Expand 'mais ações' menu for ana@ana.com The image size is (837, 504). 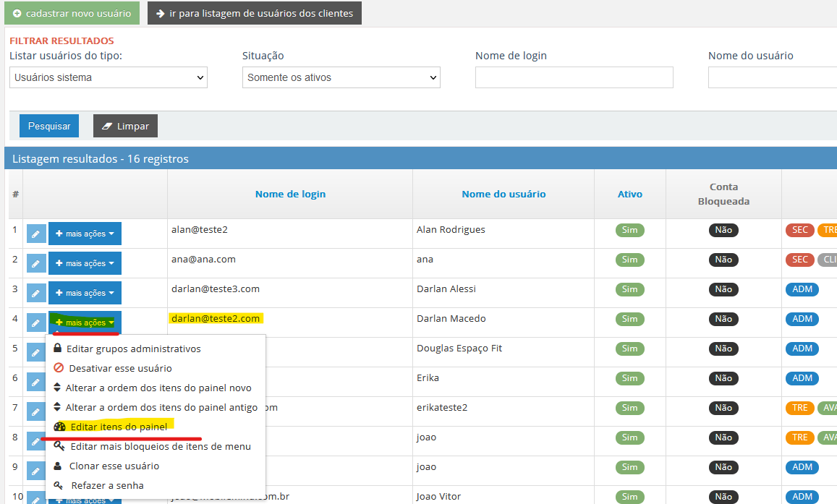pyautogui.click(x=85, y=264)
